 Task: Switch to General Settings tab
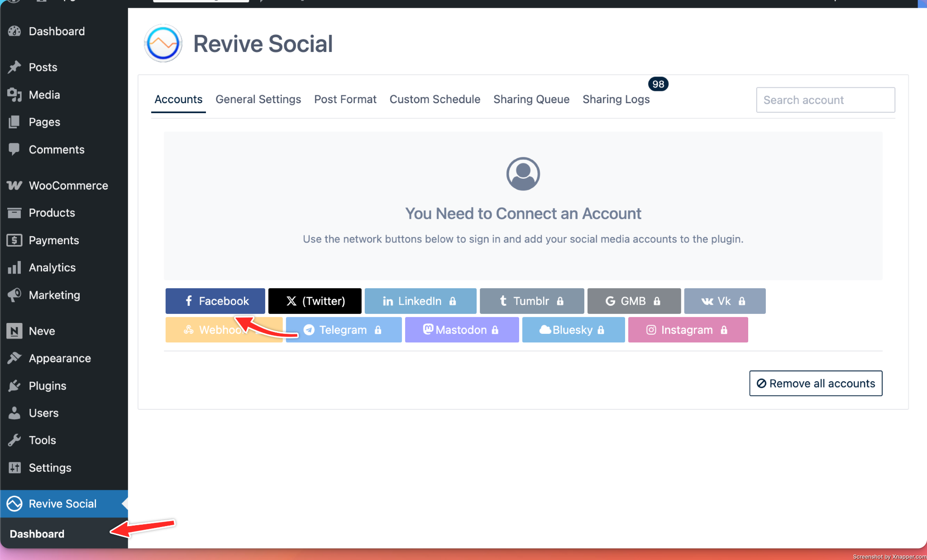(258, 100)
